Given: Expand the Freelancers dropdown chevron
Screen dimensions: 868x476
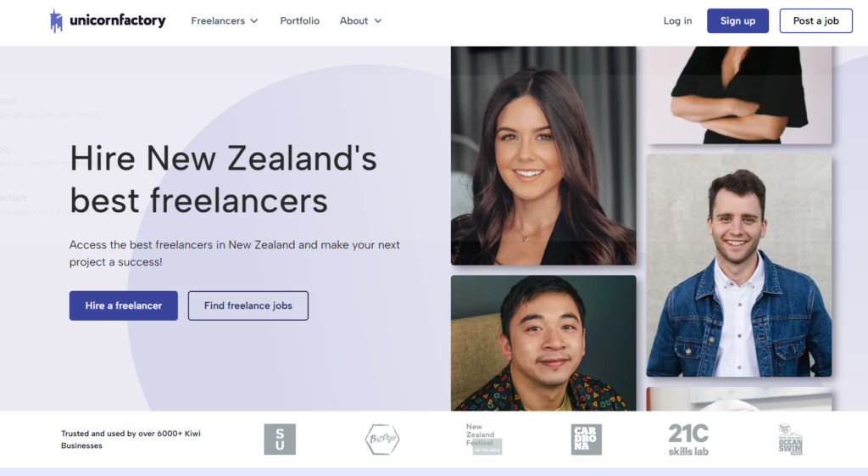Looking at the screenshot, I should coord(254,21).
